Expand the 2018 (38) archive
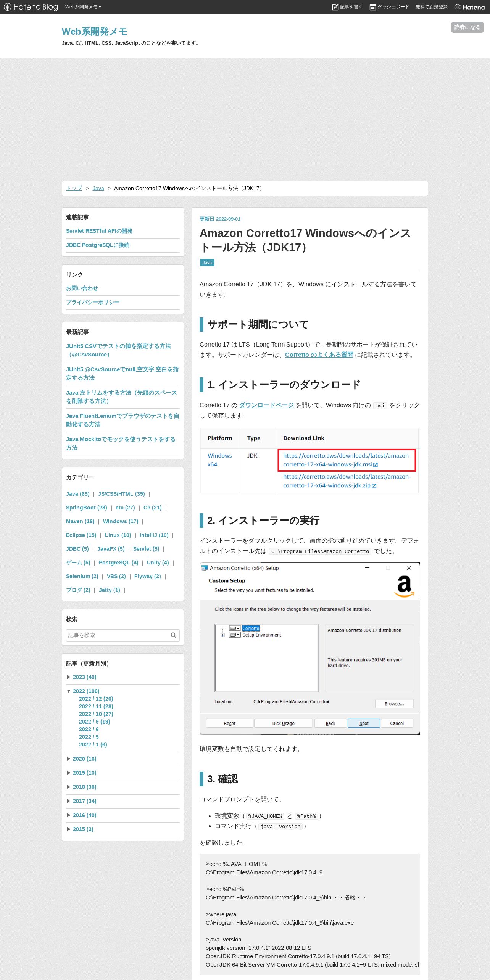This screenshot has width=490, height=980. 69,787
